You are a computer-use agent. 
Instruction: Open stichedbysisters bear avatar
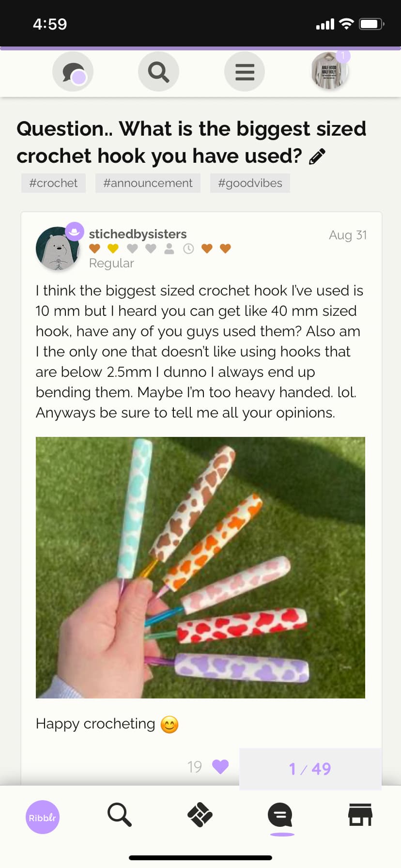point(58,248)
